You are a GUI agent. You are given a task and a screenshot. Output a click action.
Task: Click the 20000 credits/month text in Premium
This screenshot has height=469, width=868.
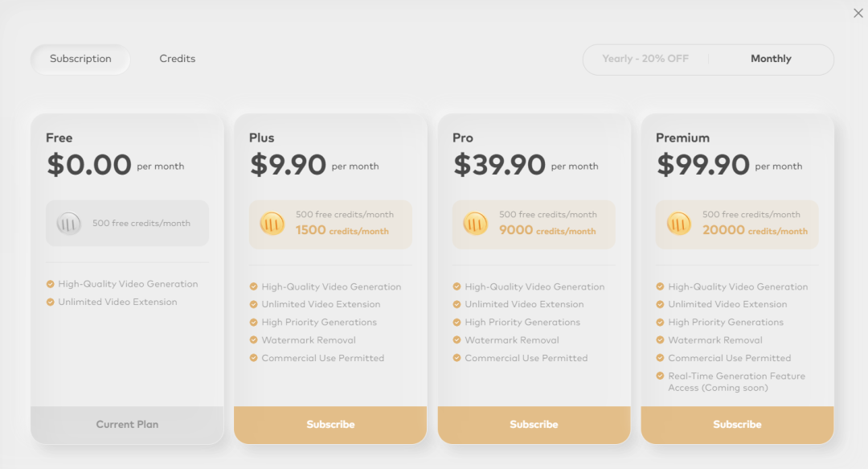pyautogui.click(x=755, y=231)
